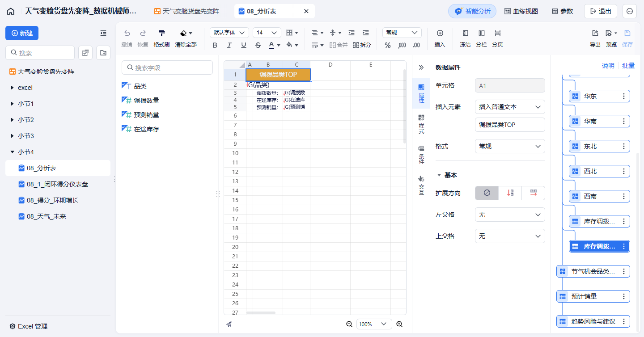Switch to the 条件 condition tab
The height and width of the screenshot is (337, 644).
pyautogui.click(x=421, y=155)
